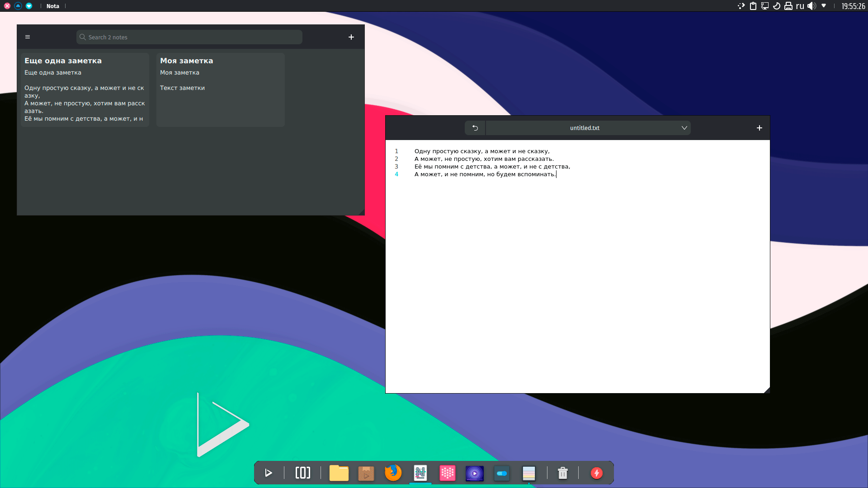Open the printer tray icon
This screenshot has height=488, width=868.
click(788, 6)
